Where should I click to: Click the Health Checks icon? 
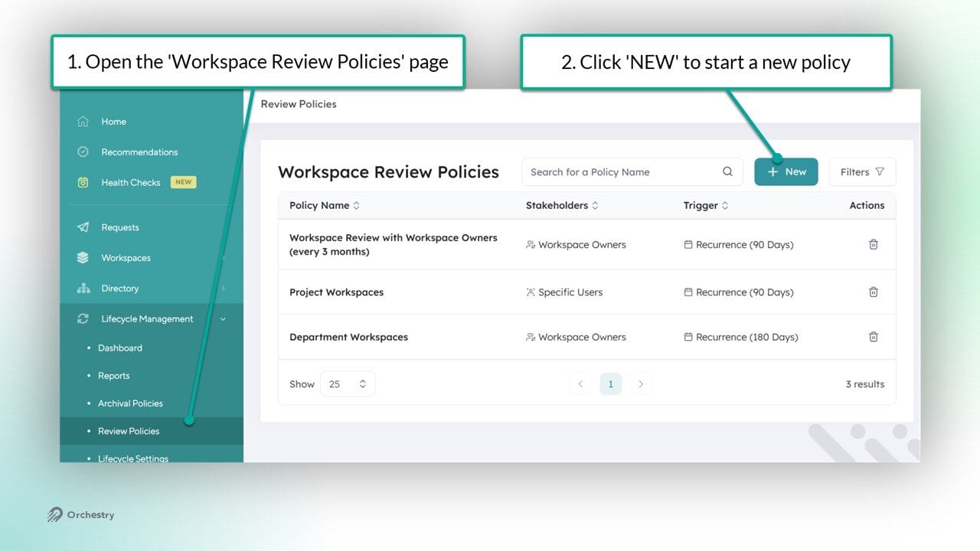(x=83, y=183)
